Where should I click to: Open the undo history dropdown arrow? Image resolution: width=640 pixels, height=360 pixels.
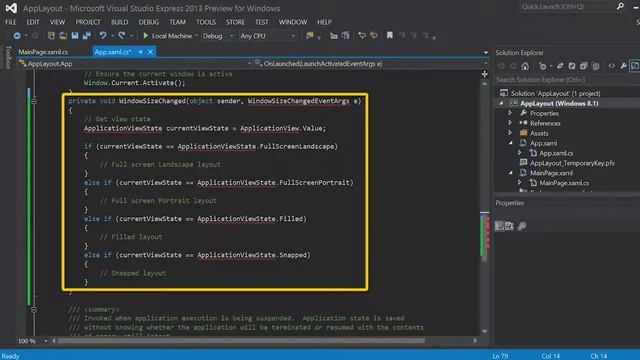112,36
